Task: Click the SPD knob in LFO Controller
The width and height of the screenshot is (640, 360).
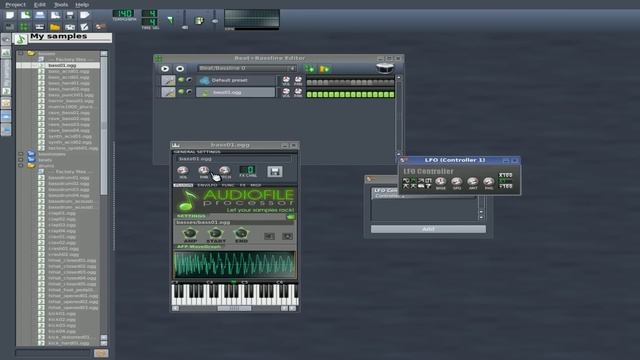Action: point(456,182)
